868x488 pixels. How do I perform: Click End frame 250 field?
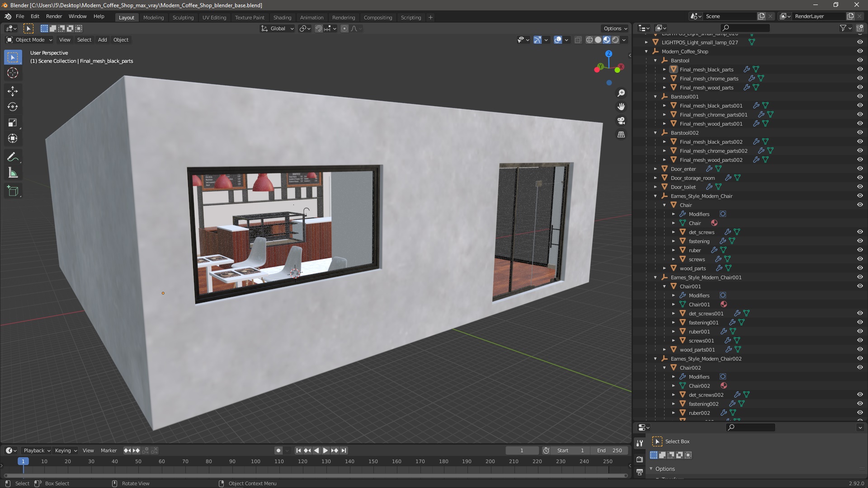609,450
